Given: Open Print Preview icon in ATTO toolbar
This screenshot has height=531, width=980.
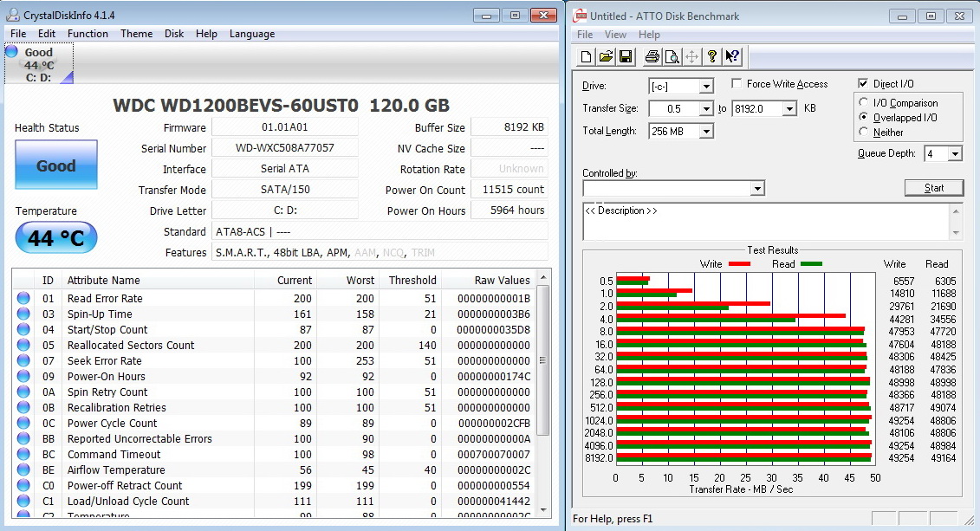Looking at the screenshot, I should [x=672, y=57].
